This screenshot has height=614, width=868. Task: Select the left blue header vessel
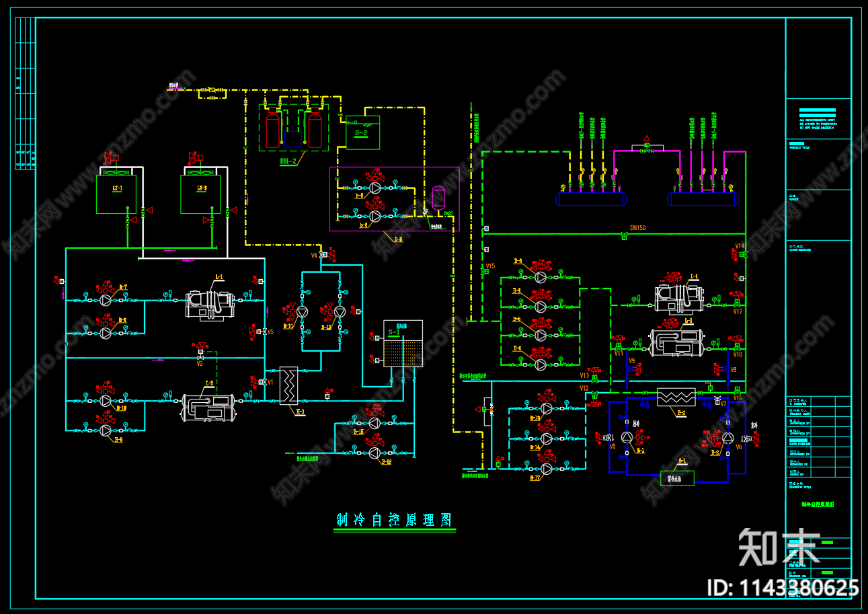click(591, 198)
